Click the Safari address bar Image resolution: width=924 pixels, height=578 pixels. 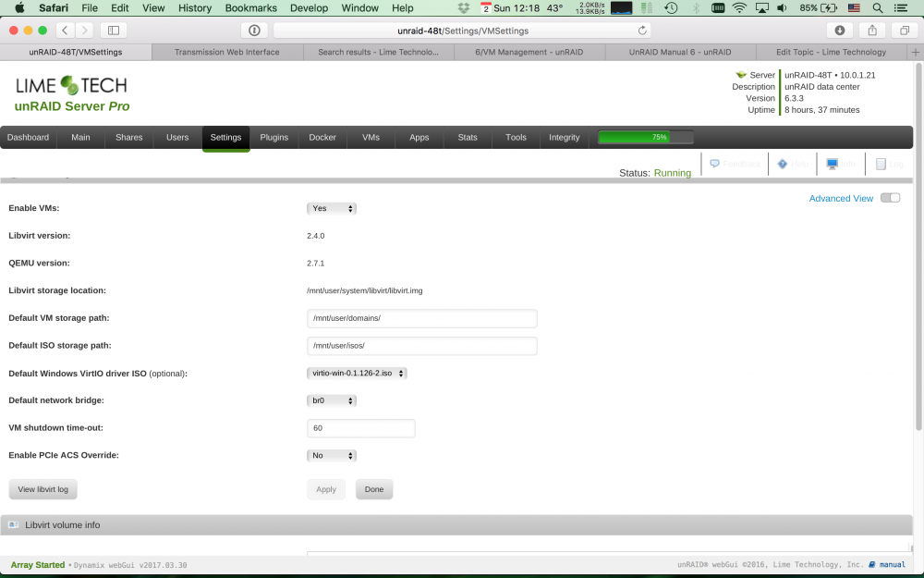pyautogui.click(x=463, y=31)
